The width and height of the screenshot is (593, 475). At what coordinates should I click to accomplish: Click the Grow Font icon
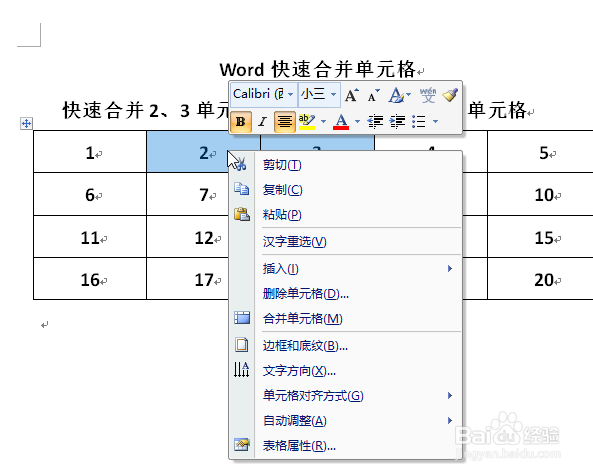(352, 95)
